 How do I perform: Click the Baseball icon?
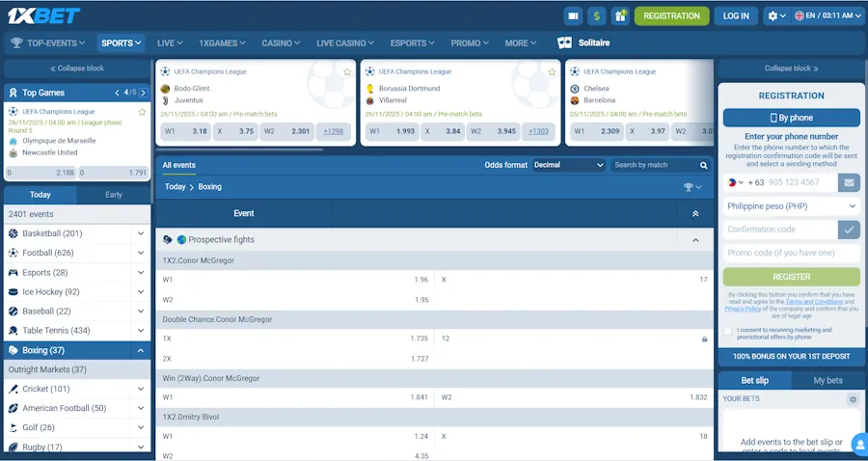(14, 311)
